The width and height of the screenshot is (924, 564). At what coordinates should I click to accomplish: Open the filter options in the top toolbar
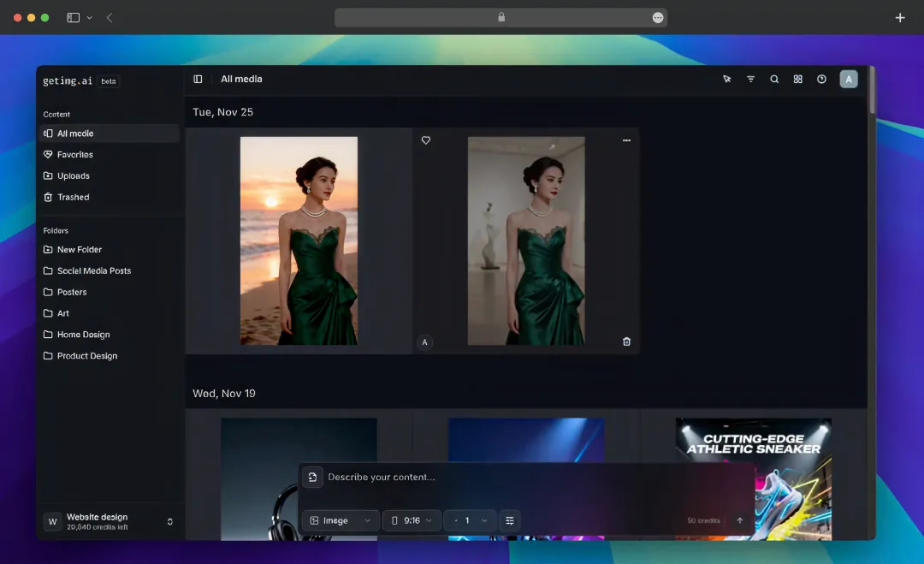[x=750, y=79]
